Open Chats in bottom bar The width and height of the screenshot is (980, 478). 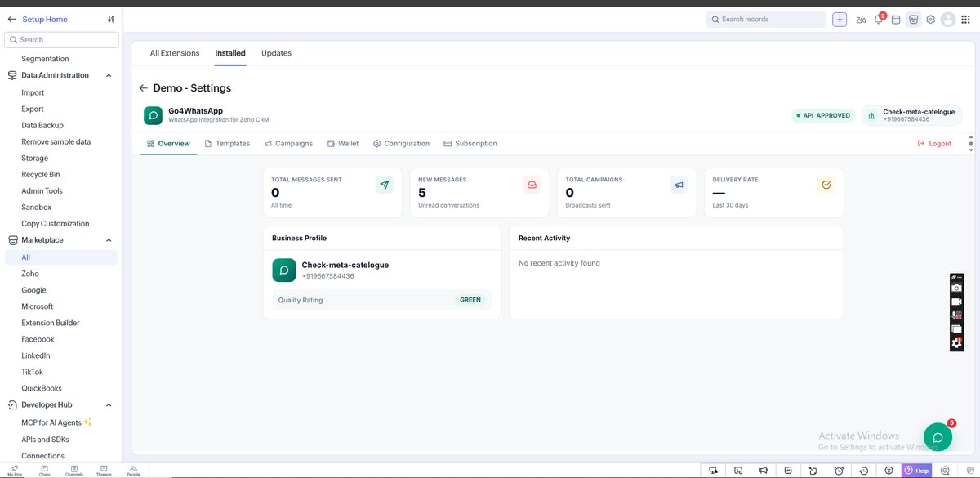(45, 471)
